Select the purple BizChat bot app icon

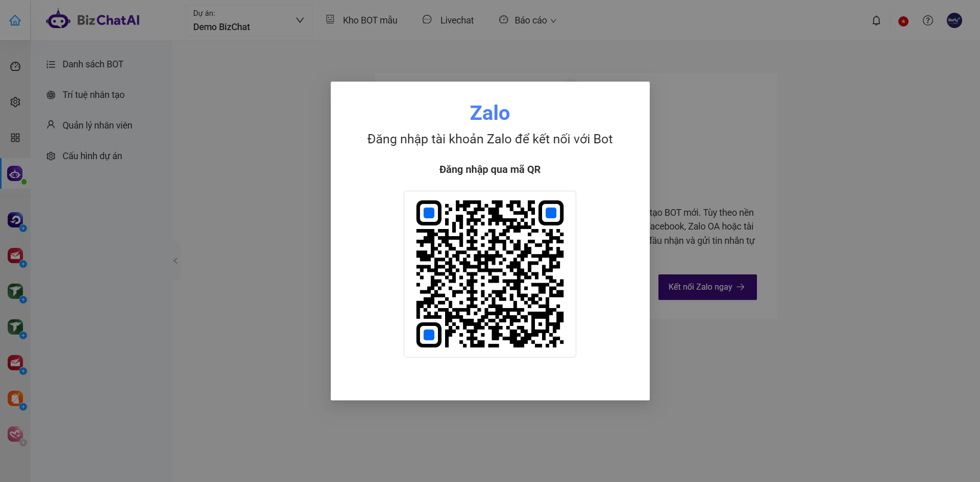click(x=15, y=174)
